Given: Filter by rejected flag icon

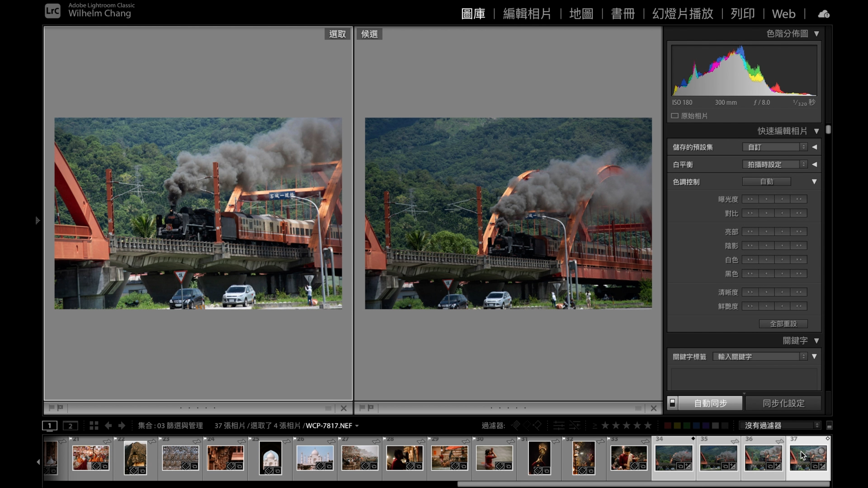Looking at the screenshot, I should [x=538, y=426].
